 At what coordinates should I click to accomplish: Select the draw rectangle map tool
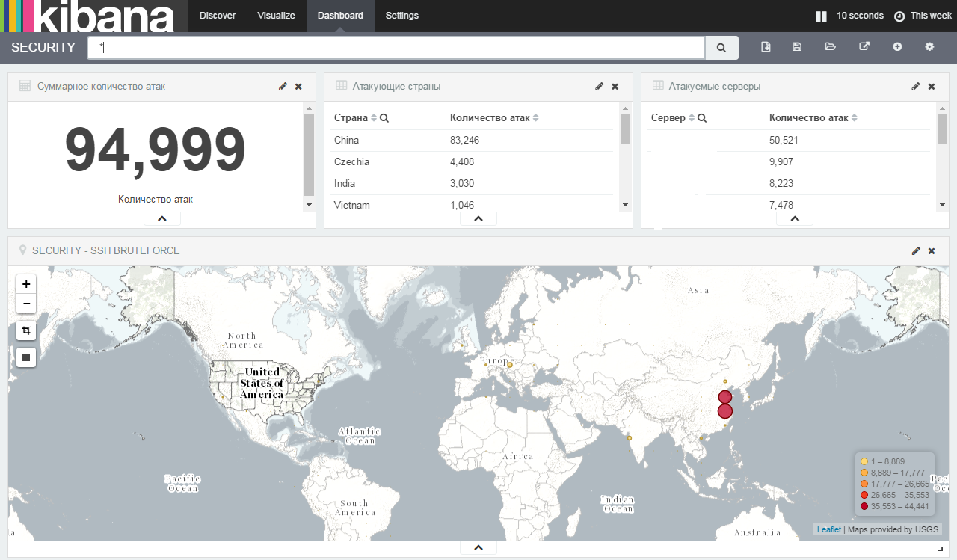[x=26, y=357]
